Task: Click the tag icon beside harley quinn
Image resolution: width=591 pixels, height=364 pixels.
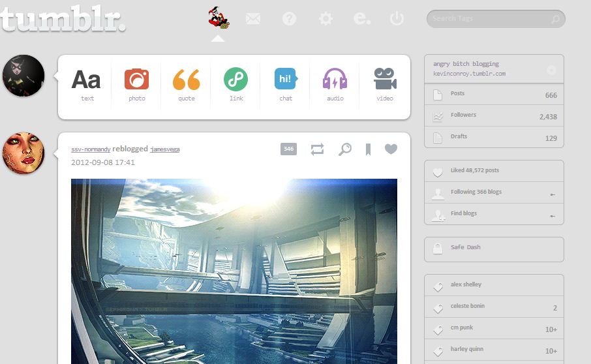Action: click(438, 351)
